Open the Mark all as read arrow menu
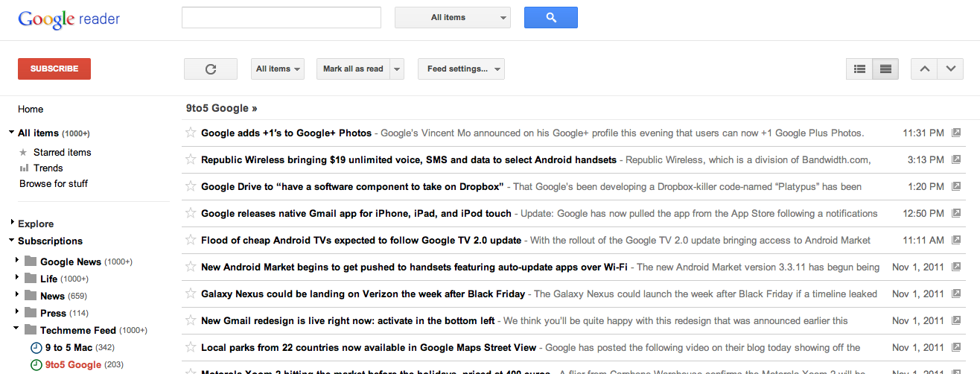Viewport: 980px width, 374px height. tap(397, 69)
